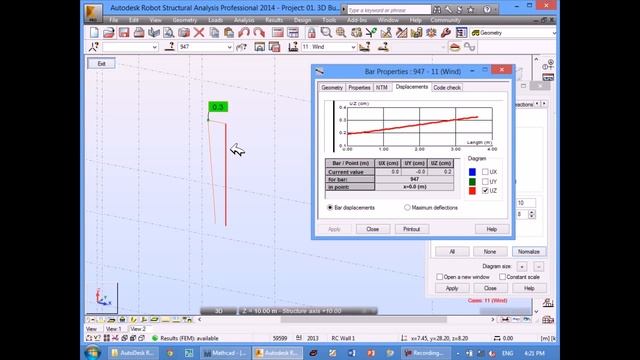Switch to the NTM tab
The image size is (640, 360).
click(382, 87)
